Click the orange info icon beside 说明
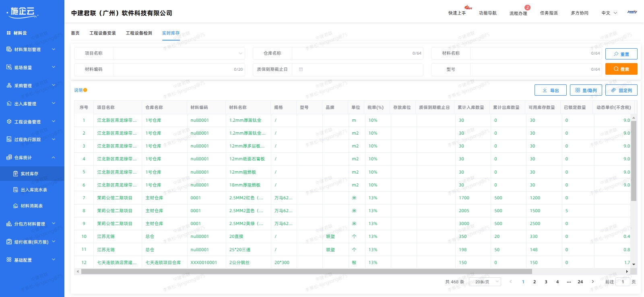 point(85,90)
